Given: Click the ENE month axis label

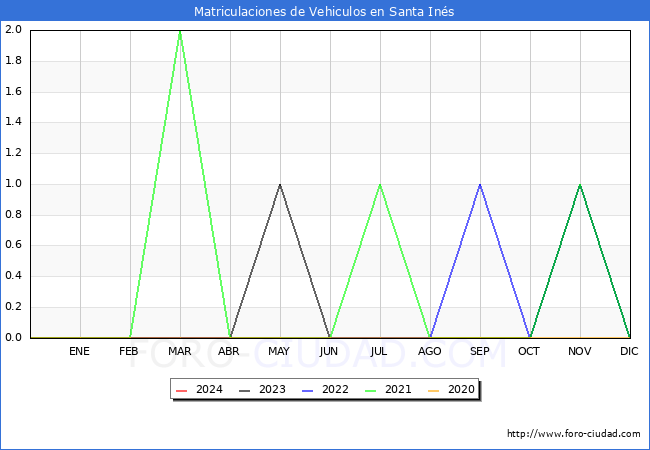Looking at the screenshot, I should coord(79,351).
